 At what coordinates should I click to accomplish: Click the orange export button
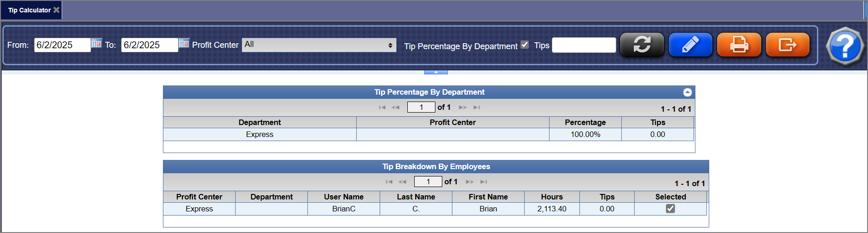pyautogui.click(x=787, y=45)
